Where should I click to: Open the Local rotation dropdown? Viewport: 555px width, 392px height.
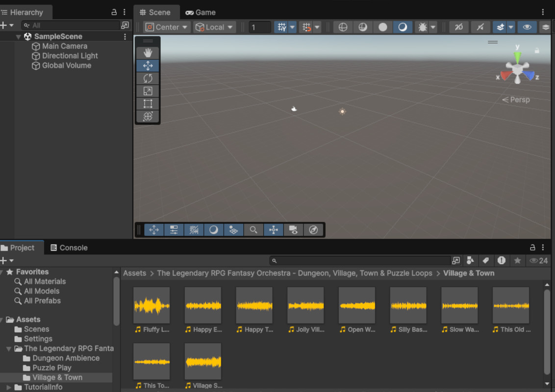[x=214, y=27]
